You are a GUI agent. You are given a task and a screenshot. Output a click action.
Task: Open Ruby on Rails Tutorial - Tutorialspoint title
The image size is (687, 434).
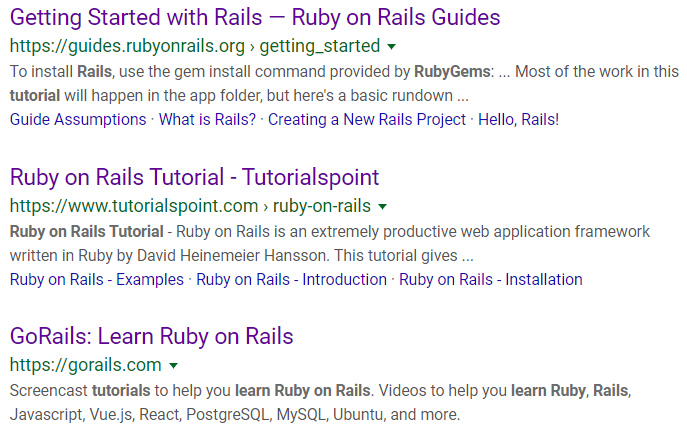click(194, 177)
